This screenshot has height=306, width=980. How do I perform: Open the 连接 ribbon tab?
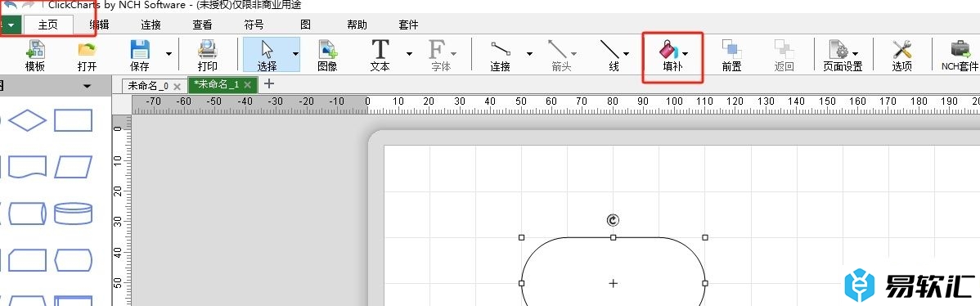click(x=151, y=25)
